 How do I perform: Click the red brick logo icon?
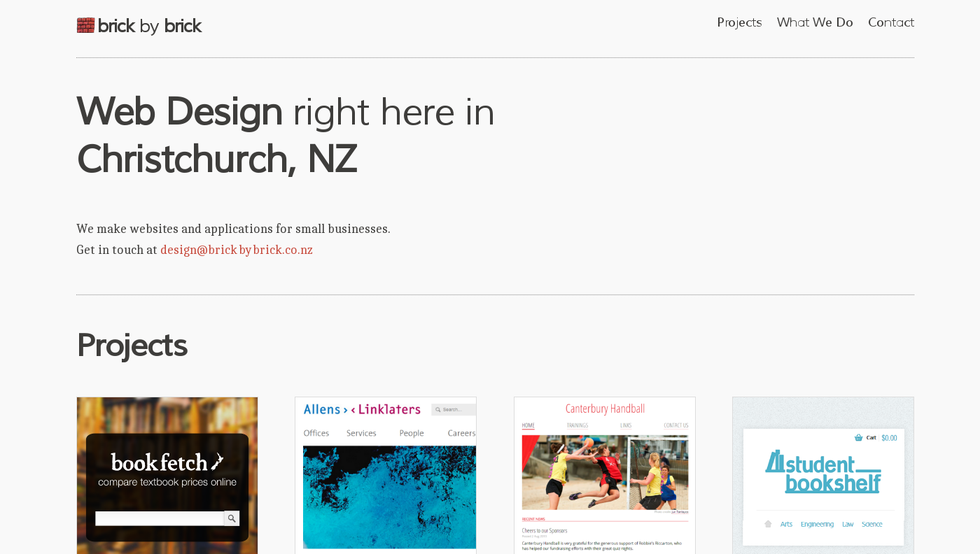[85, 26]
